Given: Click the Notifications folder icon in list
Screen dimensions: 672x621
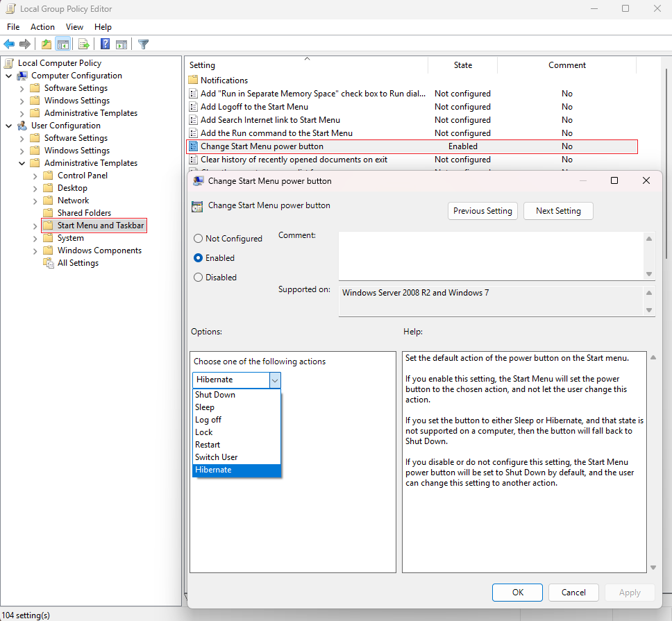Looking at the screenshot, I should point(193,80).
